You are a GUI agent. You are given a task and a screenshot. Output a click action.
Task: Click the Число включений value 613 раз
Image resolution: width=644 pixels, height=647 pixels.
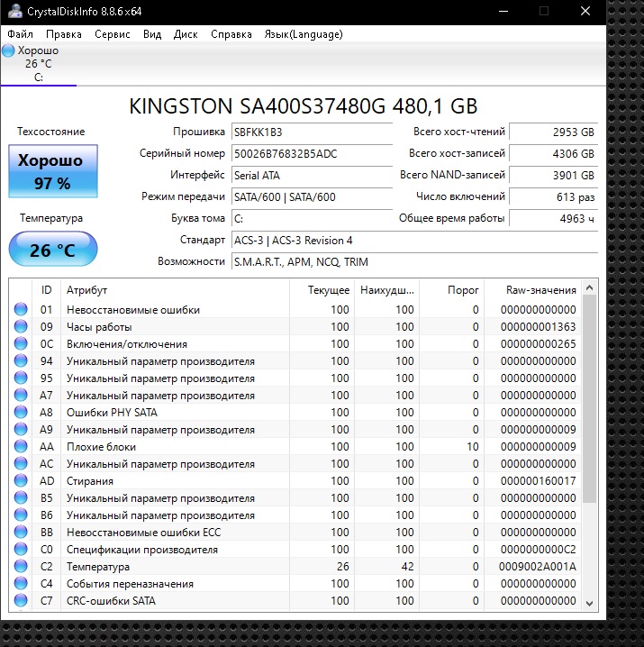[x=553, y=197]
